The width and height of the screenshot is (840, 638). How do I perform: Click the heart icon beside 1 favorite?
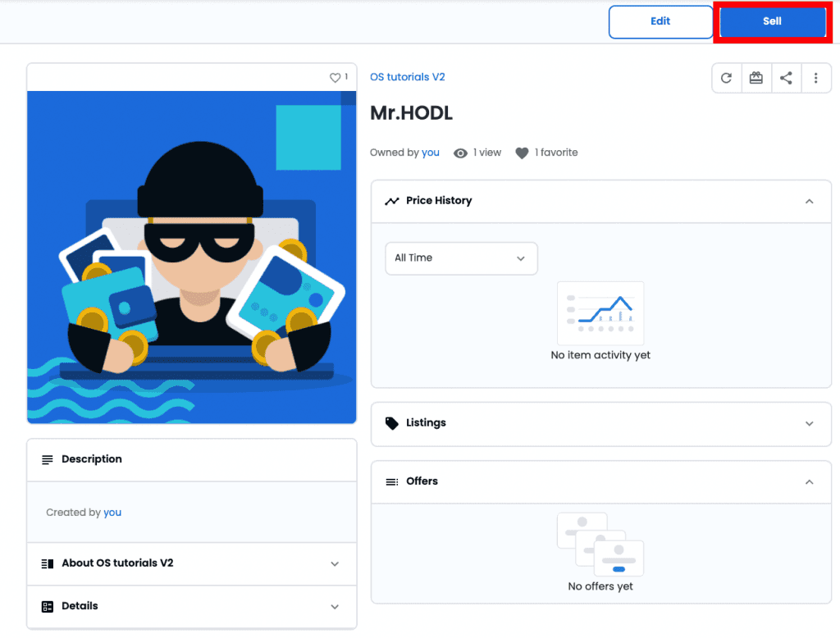[x=522, y=153]
